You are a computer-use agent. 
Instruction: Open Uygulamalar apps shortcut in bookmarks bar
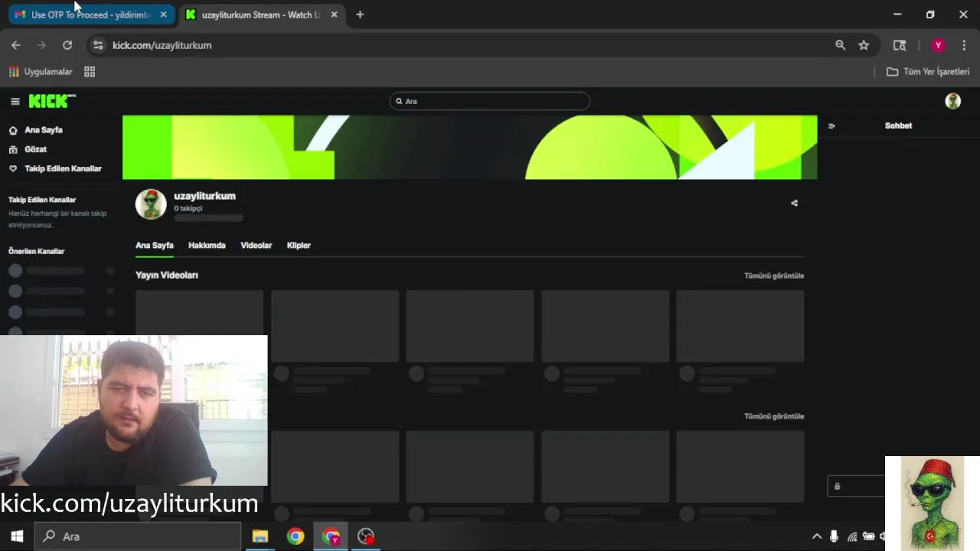pos(41,72)
